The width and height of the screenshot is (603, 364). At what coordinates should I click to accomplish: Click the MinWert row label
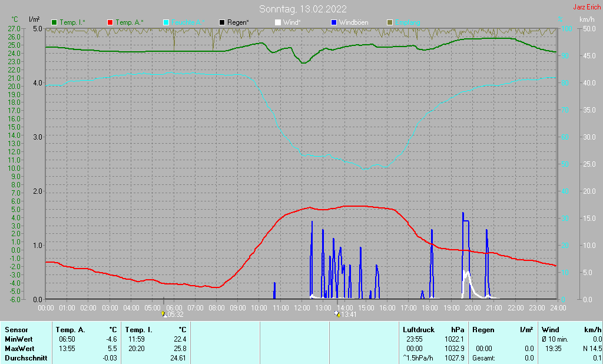coord(18,339)
